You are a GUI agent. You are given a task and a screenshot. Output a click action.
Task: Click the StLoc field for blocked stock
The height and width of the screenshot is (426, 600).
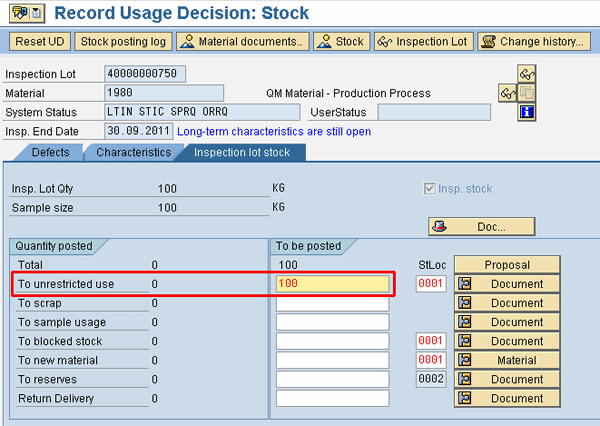tap(430, 341)
